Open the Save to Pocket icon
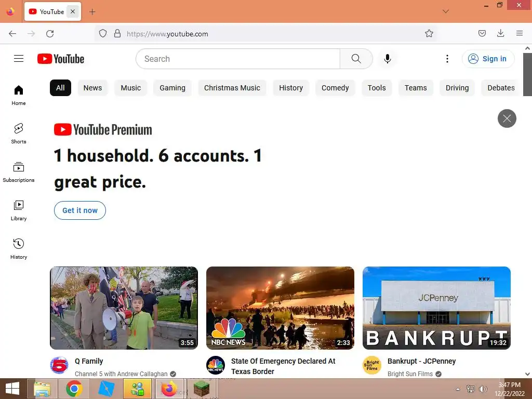Screen dimensions: 532x399 482,33
